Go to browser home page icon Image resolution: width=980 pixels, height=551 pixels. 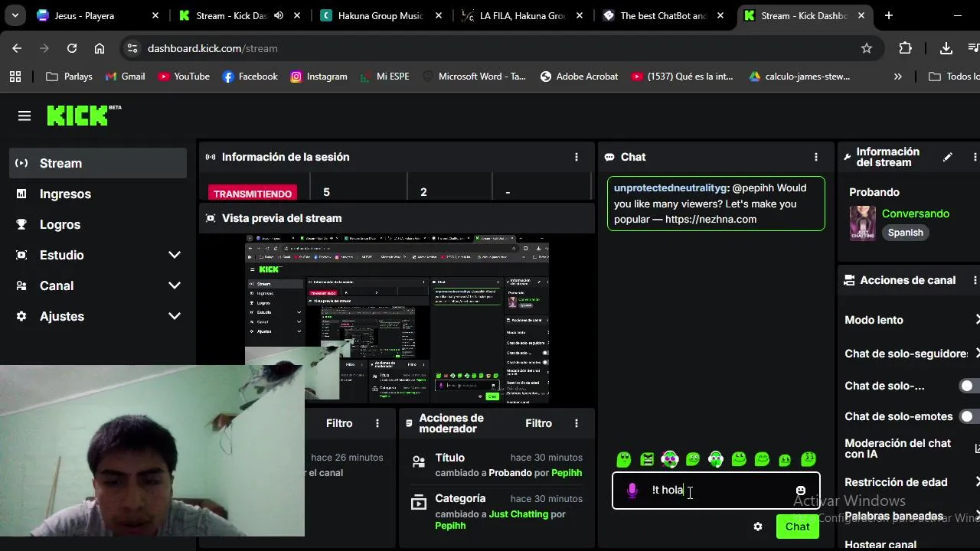pos(100,48)
